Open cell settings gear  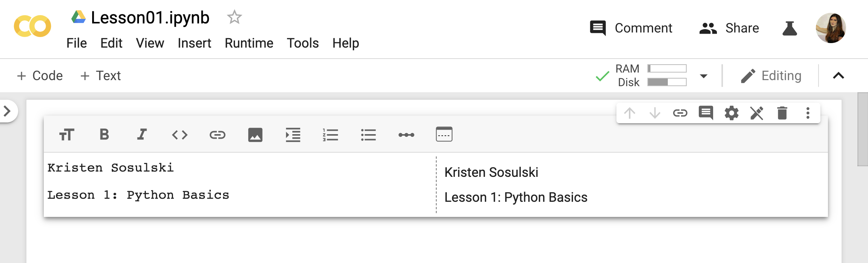731,113
